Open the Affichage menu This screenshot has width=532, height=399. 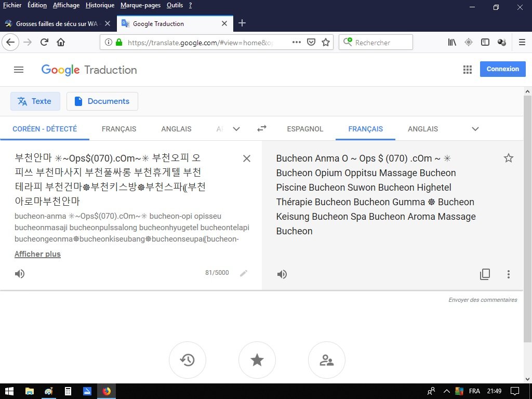coord(66,5)
